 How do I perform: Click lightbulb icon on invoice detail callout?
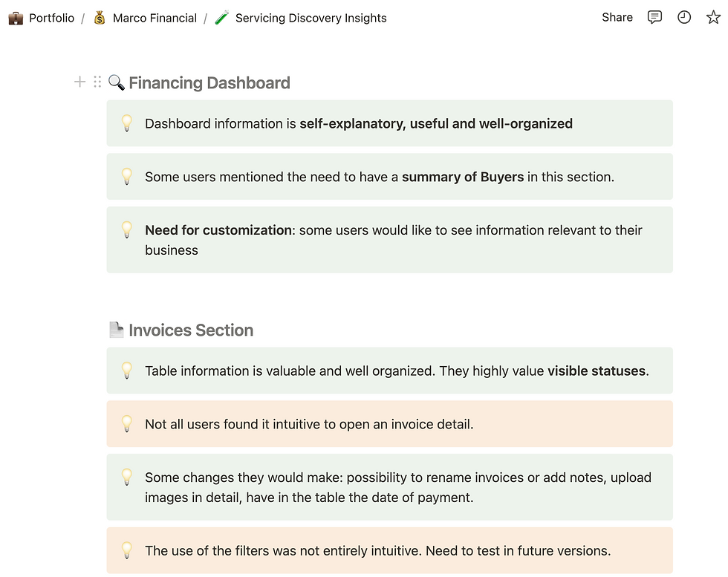tap(127, 424)
